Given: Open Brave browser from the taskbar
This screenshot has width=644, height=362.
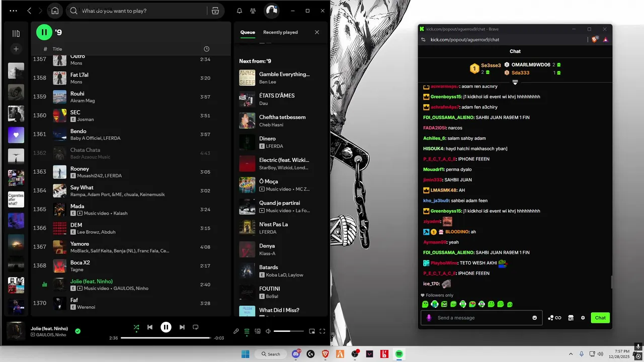Looking at the screenshot, I should pyautogui.click(x=325, y=354).
